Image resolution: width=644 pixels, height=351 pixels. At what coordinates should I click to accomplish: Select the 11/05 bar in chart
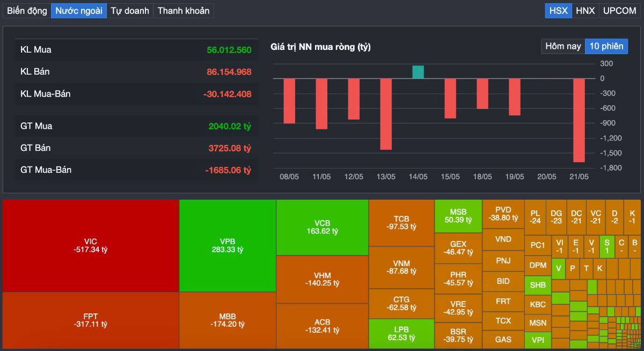click(x=321, y=104)
